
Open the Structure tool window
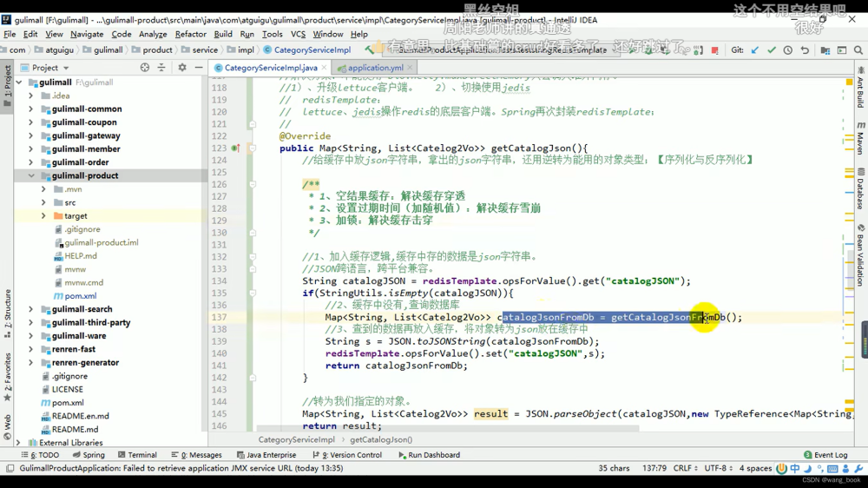coord(7,313)
